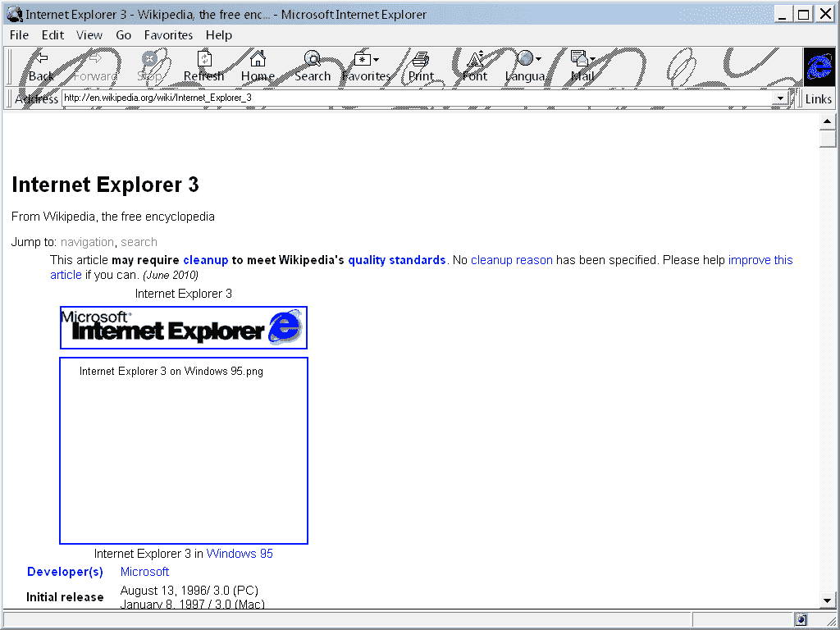Image resolution: width=840 pixels, height=630 pixels.
Task: Click 'August 13, 1996/ 3.0 (PC)' text
Action: coord(189,591)
